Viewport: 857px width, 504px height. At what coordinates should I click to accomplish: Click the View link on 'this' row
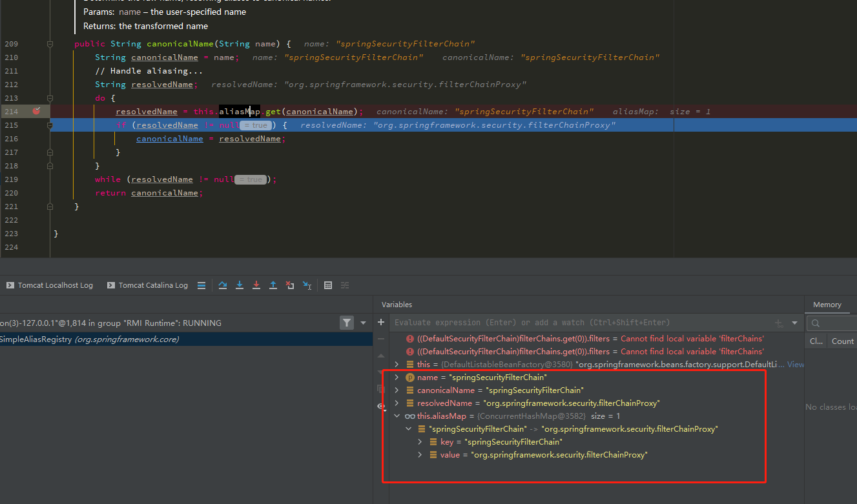coord(796,365)
